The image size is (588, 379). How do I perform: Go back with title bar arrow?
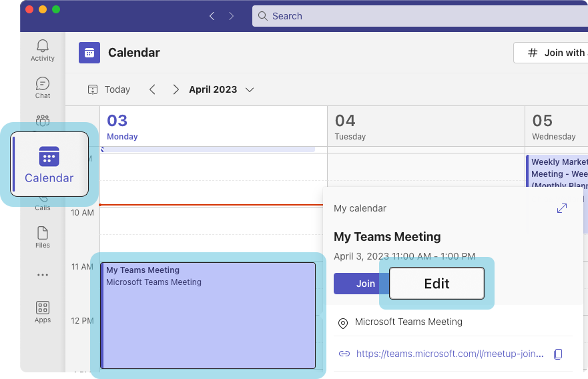pos(212,16)
